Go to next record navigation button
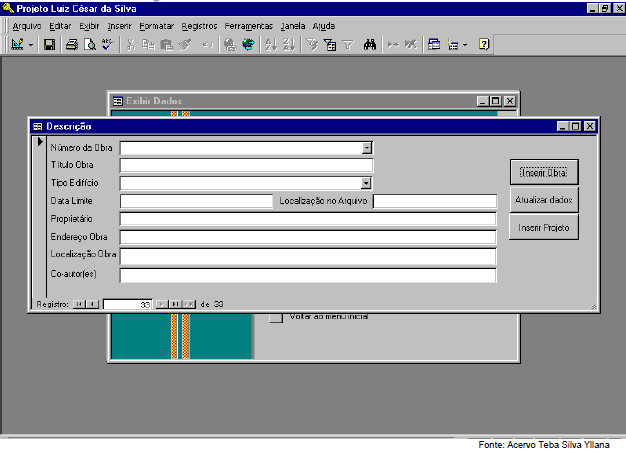The image size is (626, 452). [x=162, y=304]
